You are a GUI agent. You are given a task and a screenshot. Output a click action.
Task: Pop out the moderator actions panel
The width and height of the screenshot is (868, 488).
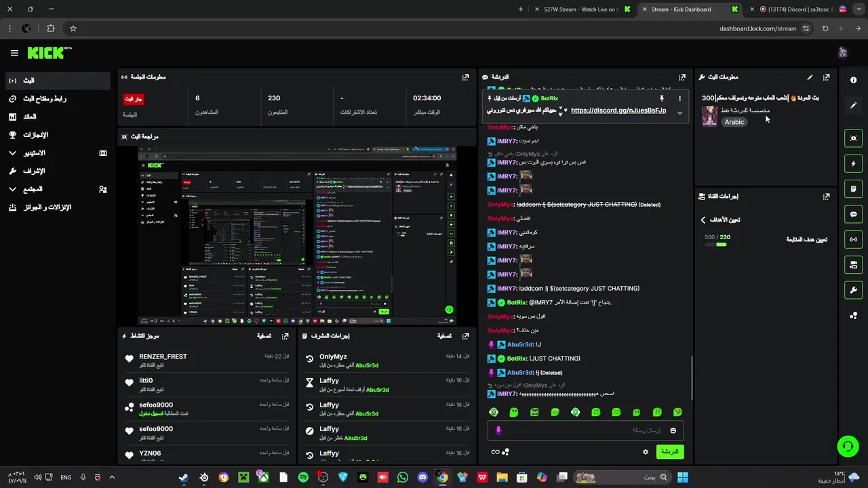click(x=465, y=335)
